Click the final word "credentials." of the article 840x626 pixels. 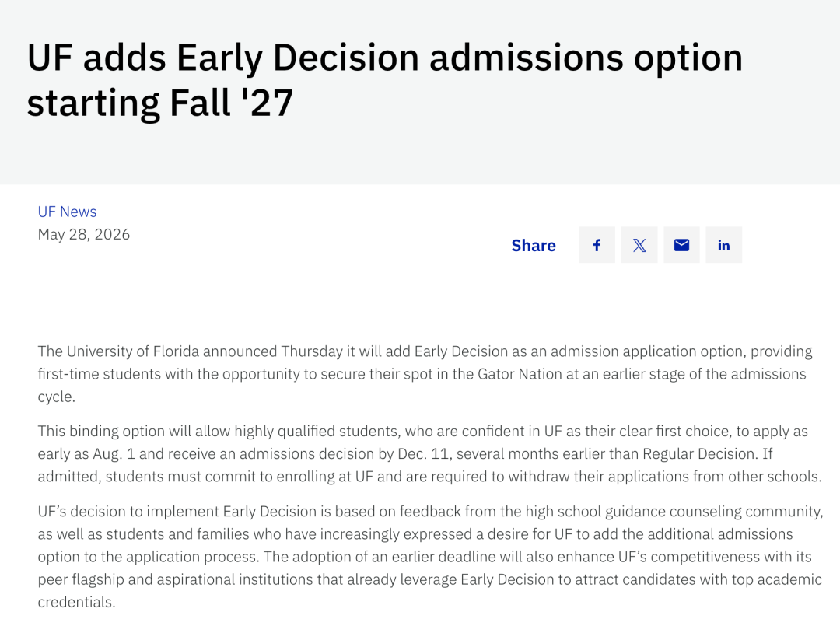point(76,602)
